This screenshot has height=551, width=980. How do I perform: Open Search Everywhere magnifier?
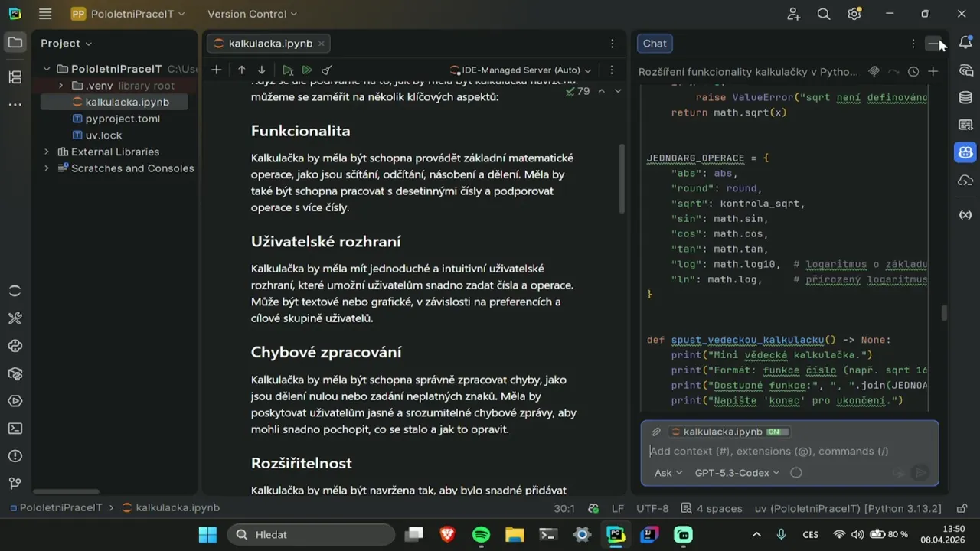point(824,14)
